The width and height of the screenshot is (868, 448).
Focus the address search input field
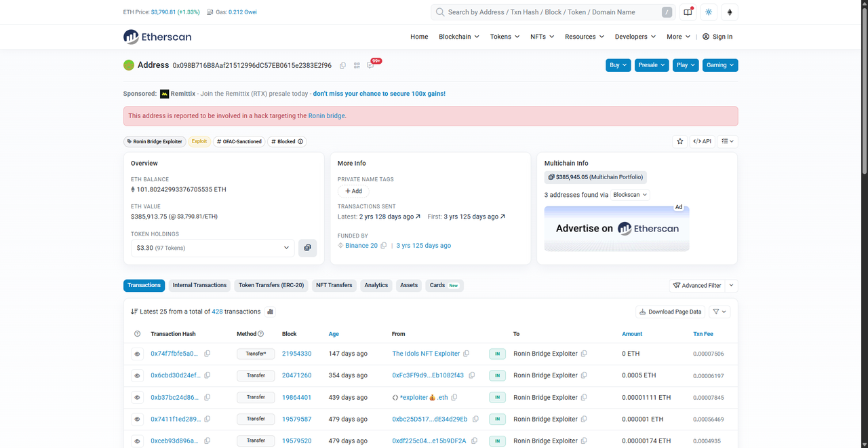tap(549, 12)
